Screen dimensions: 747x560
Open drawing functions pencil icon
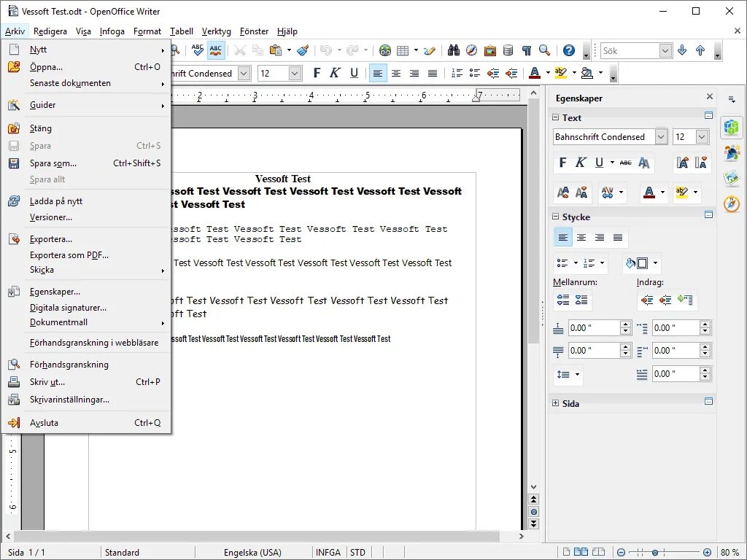click(x=429, y=50)
